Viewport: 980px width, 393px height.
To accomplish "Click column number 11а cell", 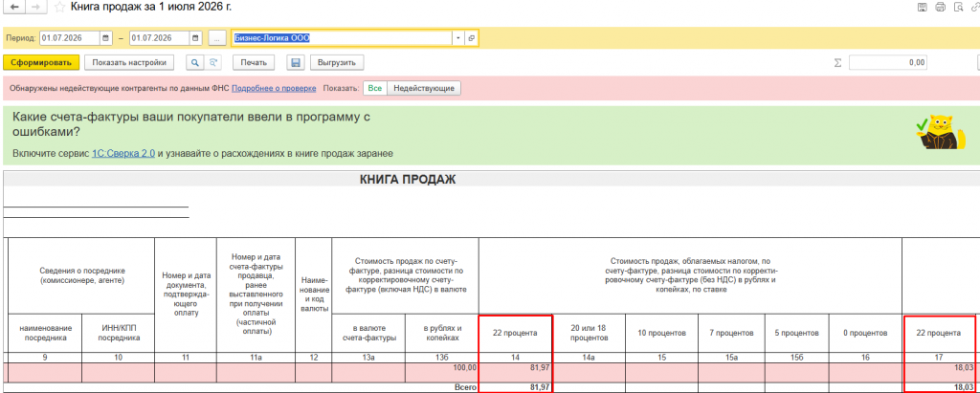I will tap(256, 358).
